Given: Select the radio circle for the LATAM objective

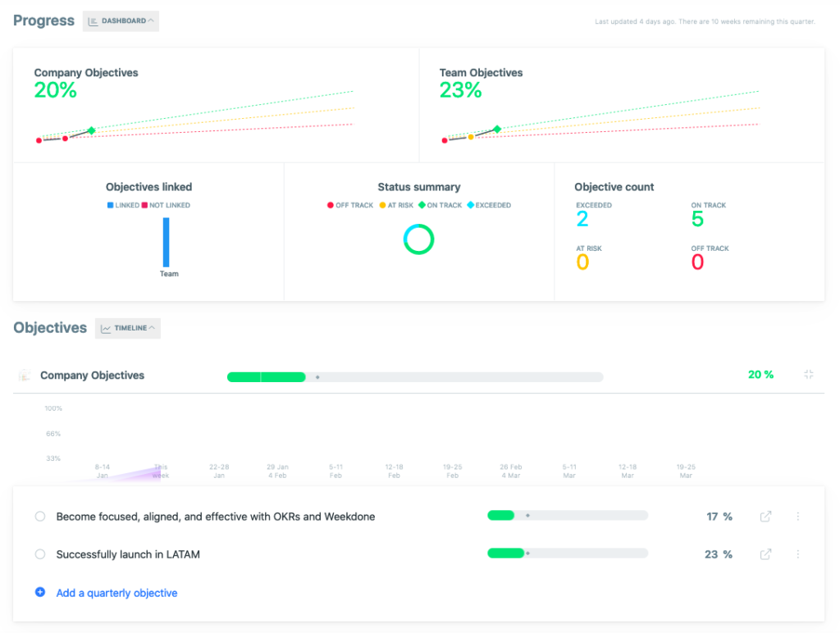Looking at the screenshot, I should tap(39, 554).
